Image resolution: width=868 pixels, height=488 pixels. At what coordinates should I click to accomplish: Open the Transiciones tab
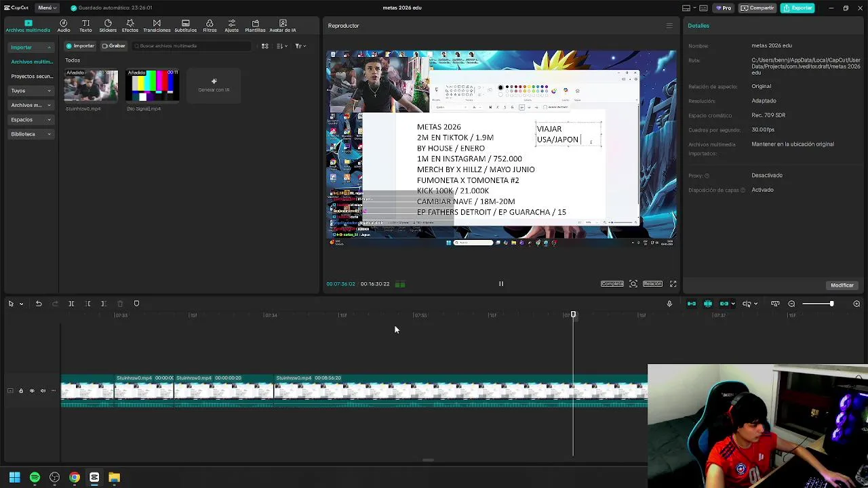click(x=157, y=26)
